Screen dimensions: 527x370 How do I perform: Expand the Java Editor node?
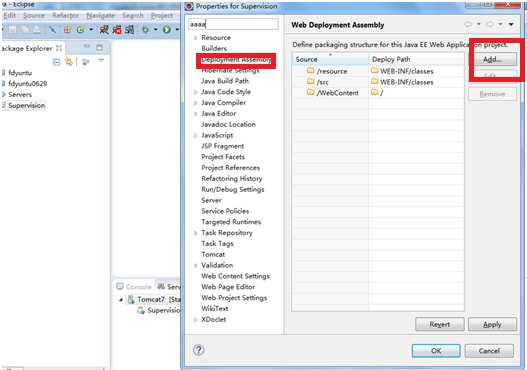[x=195, y=114]
